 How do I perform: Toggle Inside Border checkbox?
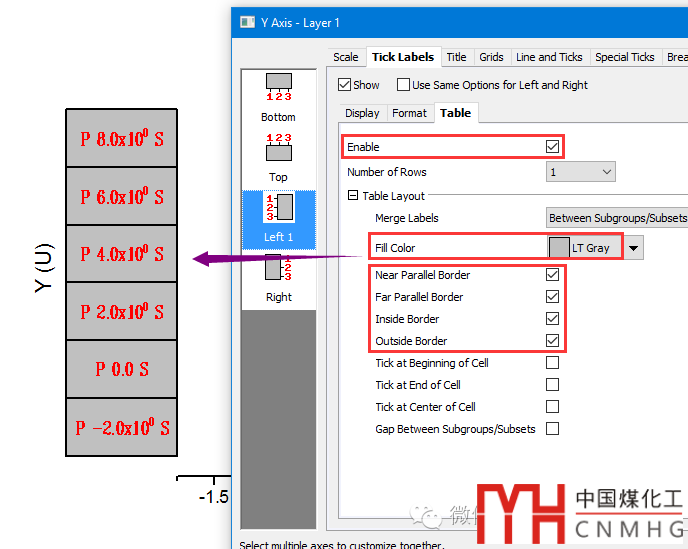pos(552,319)
